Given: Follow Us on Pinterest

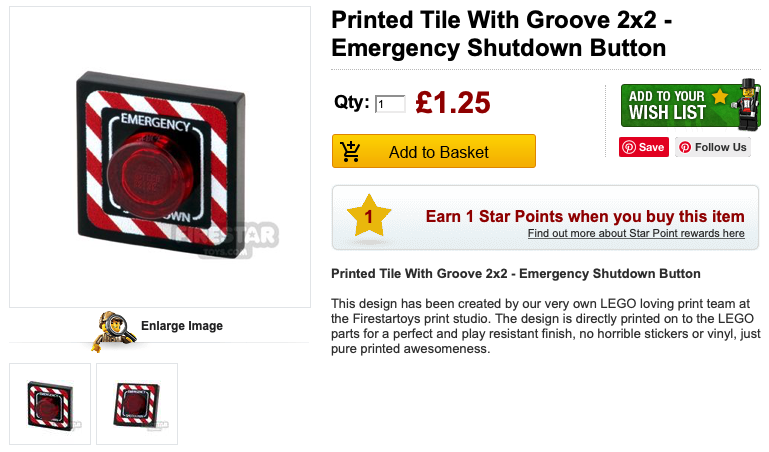Looking at the screenshot, I should [713, 147].
